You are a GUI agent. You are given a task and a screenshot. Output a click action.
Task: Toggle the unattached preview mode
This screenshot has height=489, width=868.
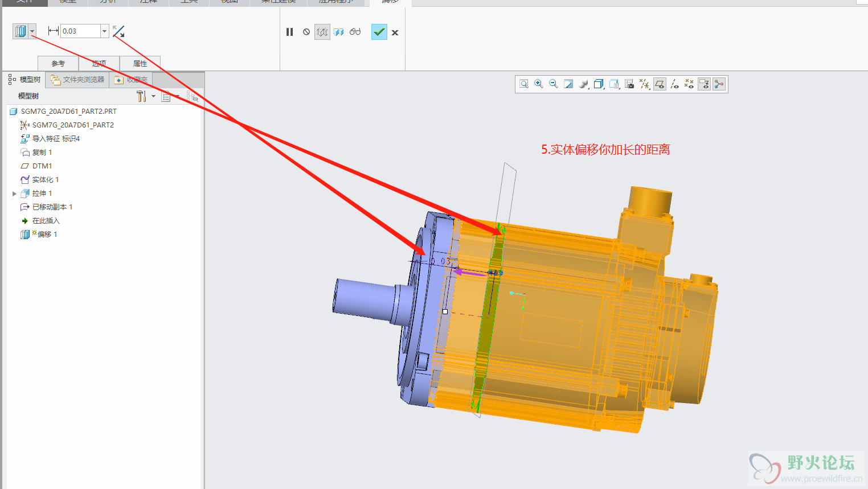pos(322,32)
